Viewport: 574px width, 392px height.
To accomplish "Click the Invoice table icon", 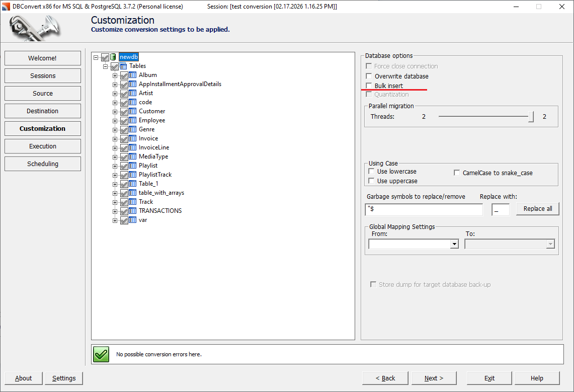I will [132, 138].
